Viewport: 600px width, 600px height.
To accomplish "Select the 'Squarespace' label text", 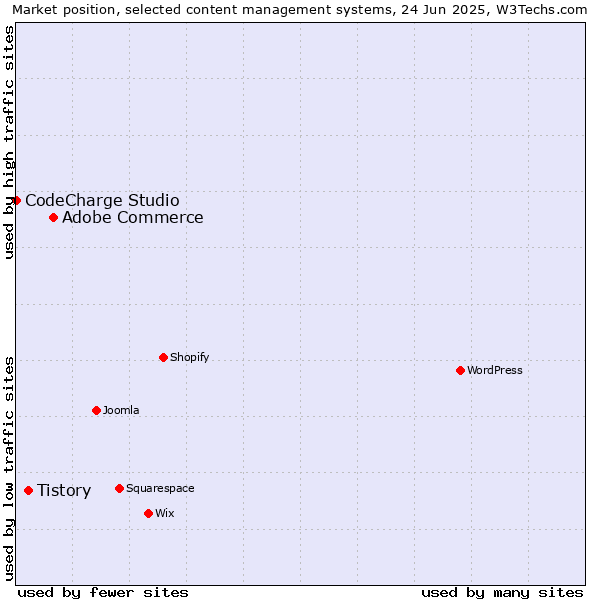I will 160,489.
